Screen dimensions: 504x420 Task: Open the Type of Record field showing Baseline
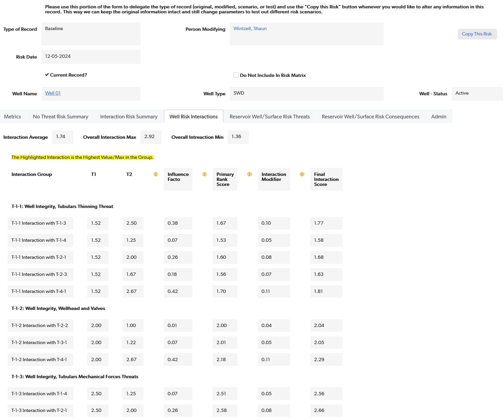tap(91, 34)
